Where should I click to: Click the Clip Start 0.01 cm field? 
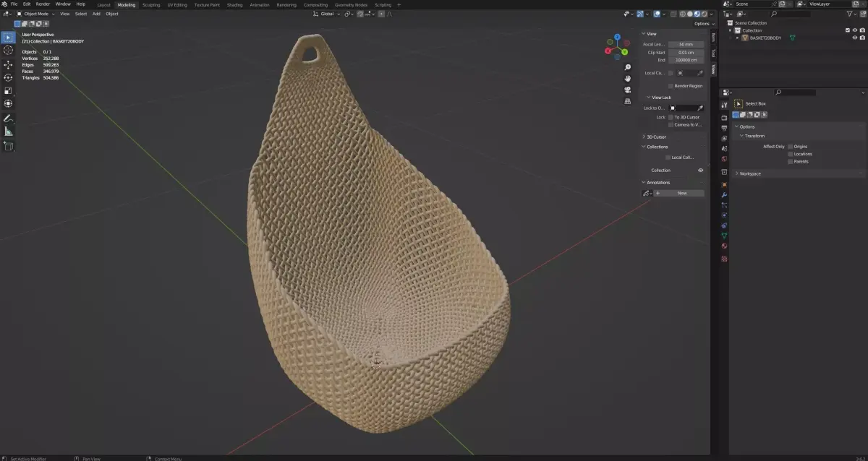[686, 52]
